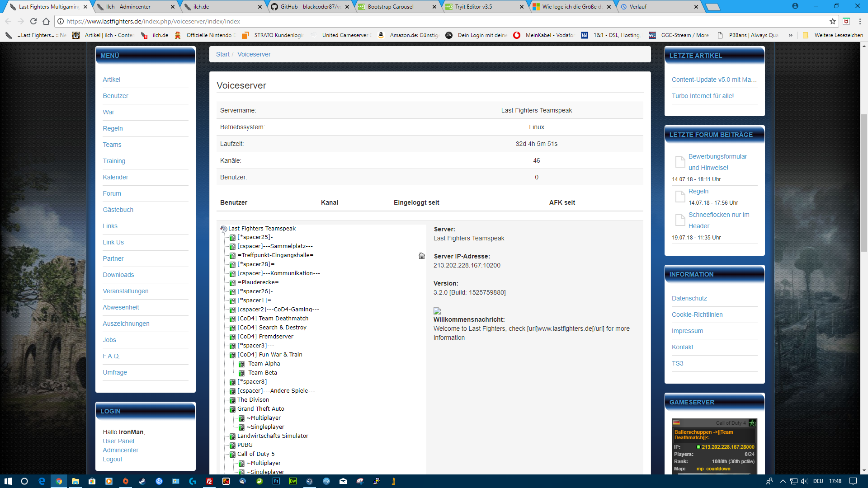This screenshot has width=868, height=488.
Task: Open Photoshop from the taskbar
Action: click(276, 481)
